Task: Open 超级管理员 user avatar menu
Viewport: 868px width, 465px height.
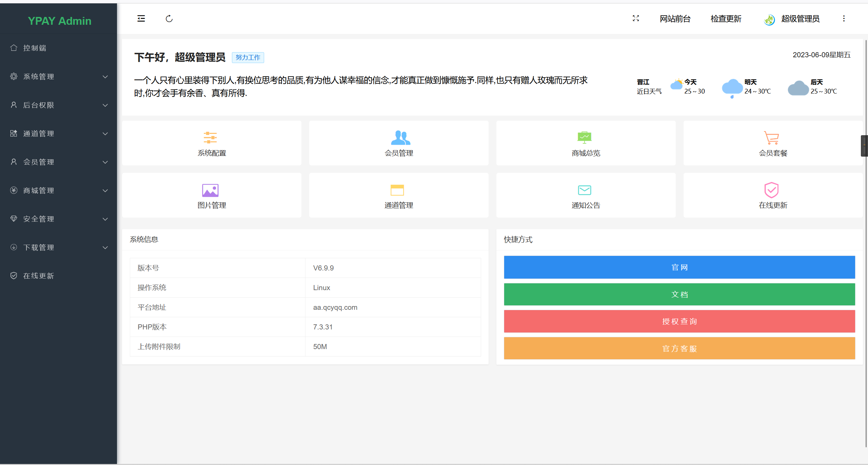Action: click(x=792, y=19)
